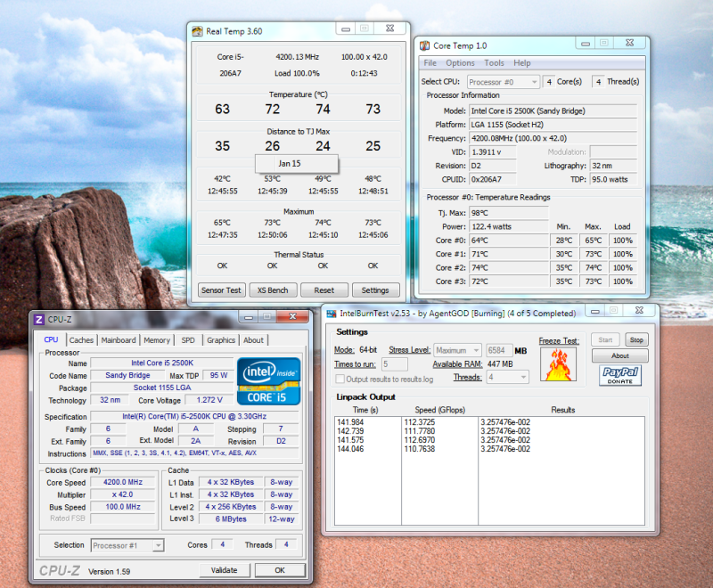Click the Start button in IntelBurnTest

[605, 339]
